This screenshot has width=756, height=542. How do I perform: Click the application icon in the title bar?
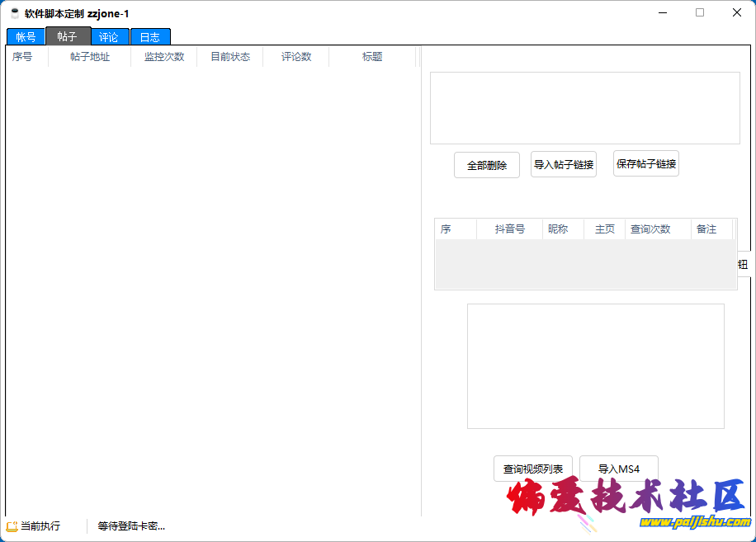pos(14,12)
